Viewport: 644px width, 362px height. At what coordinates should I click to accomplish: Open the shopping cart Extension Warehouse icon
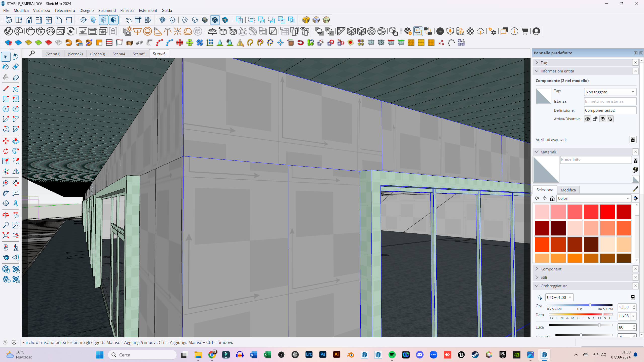point(525,31)
